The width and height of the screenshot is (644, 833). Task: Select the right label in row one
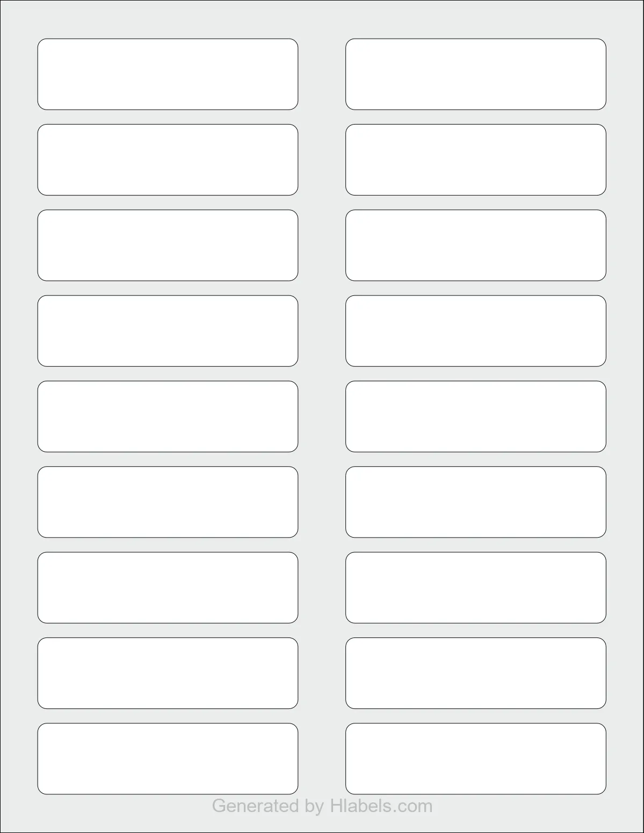pyautogui.click(x=476, y=74)
